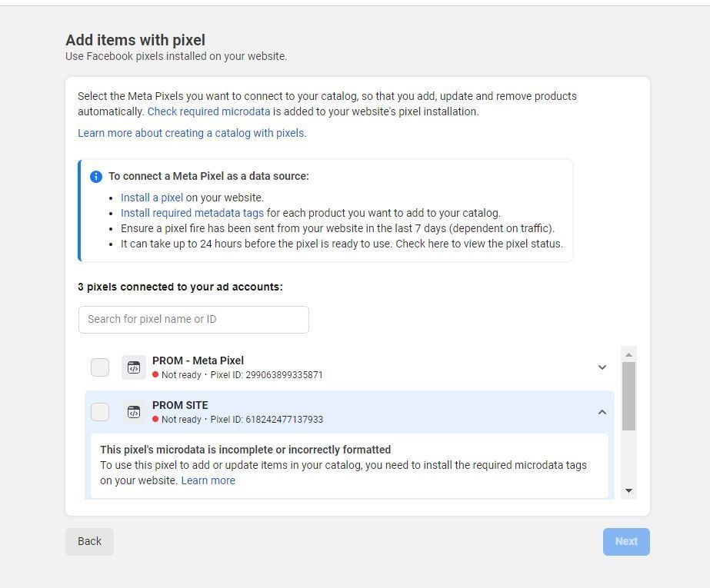
Task: Click the PROM SITE pixel code icon
Action: (134, 412)
